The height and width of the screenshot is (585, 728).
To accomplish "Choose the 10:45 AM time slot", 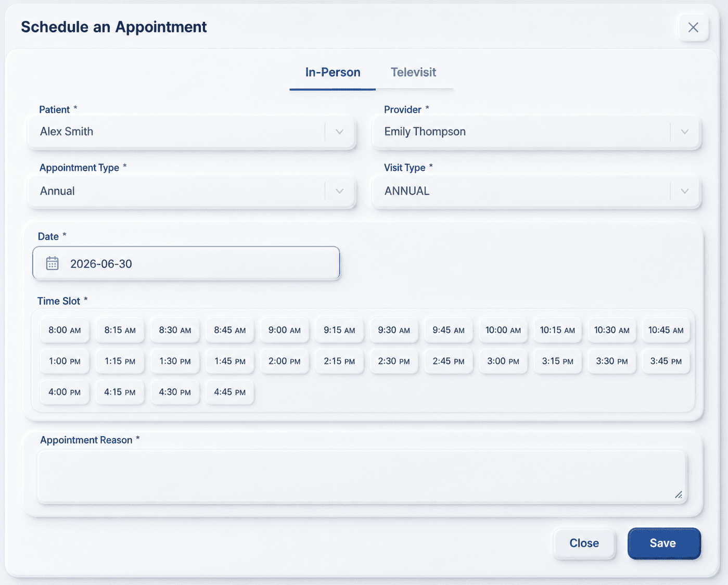I will [x=666, y=330].
